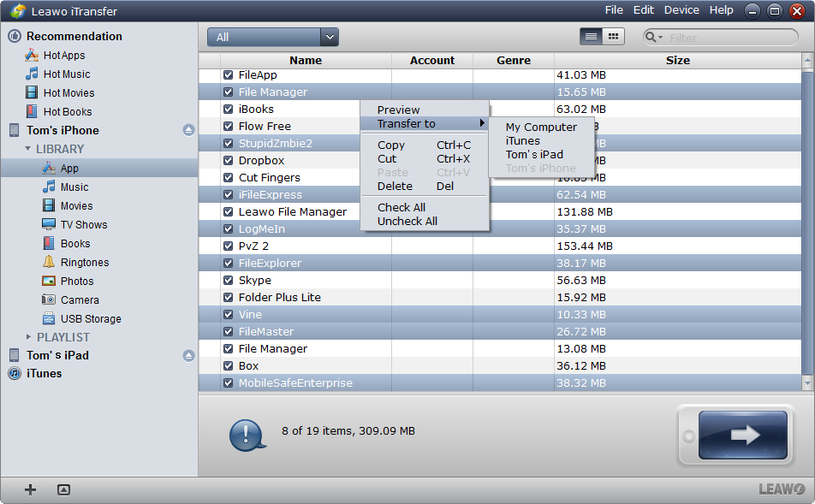Select the Recommendation icon
The image size is (815, 504).
click(x=15, y=36)
